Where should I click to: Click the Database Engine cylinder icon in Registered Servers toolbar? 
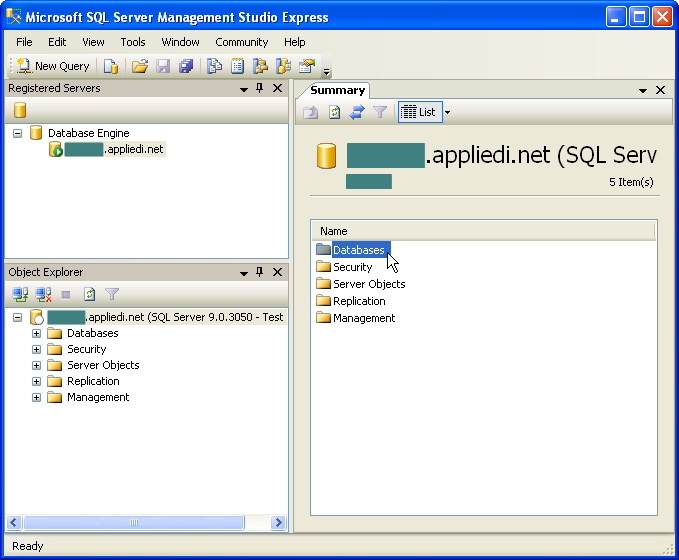[20, 110]
